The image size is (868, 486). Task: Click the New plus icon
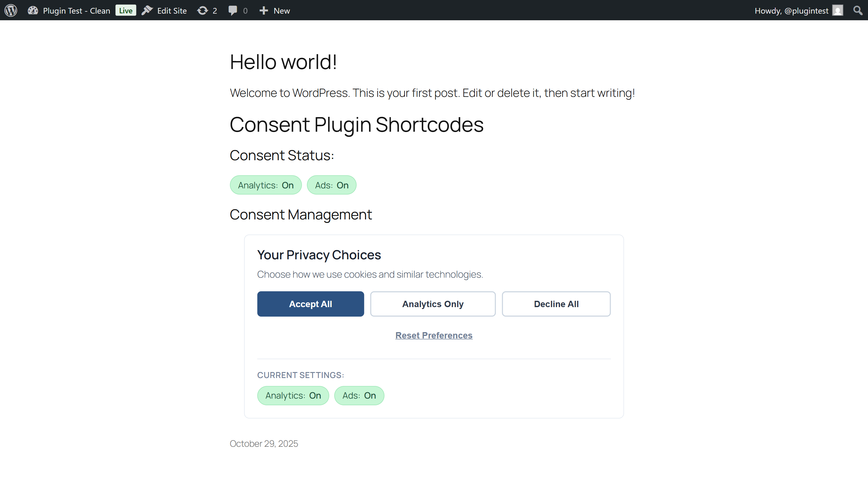263,10
